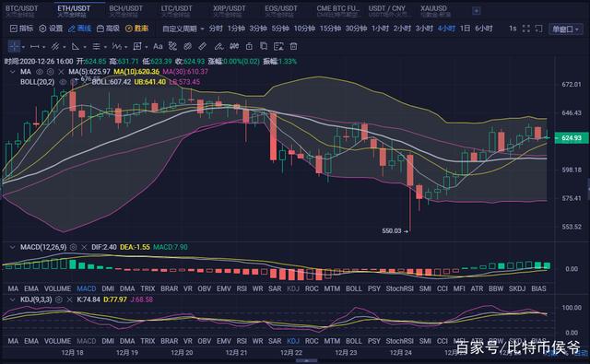The width and height of the screenshot is (590, 364).
Task: Expand the wave tool dropdown arrow
Action: tap(125, 47)
